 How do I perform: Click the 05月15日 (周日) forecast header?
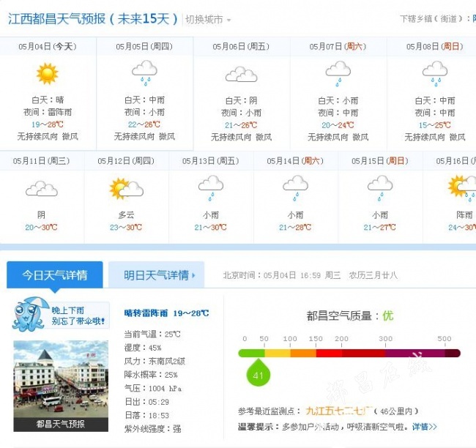[380, 161]
